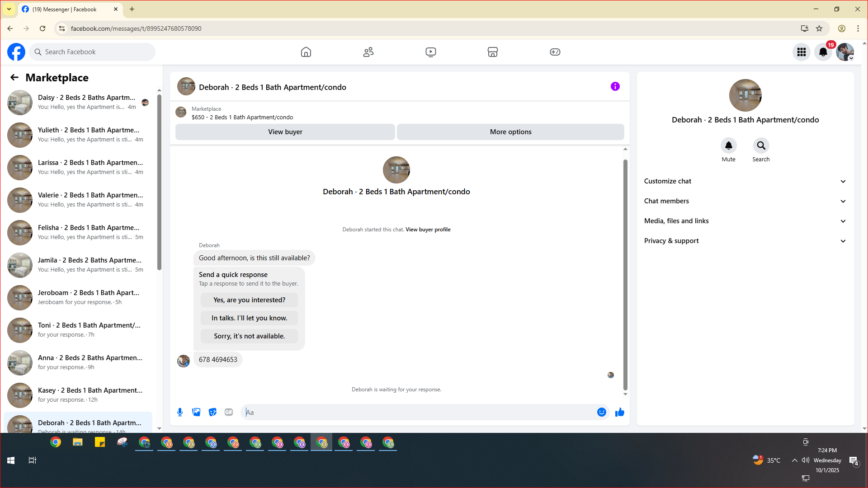Click the Search Facebook field
This screenshot has height=488, width=868.
click(92, 52)
